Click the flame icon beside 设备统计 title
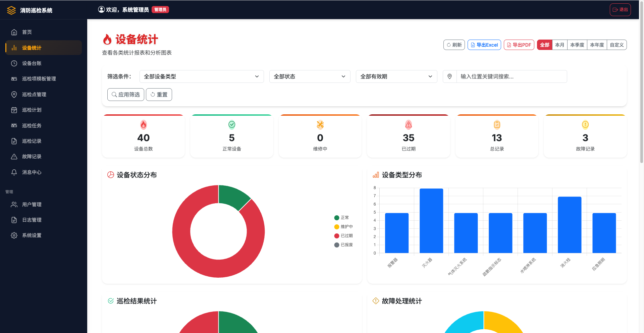This screenshot has width=644, height=333. [x=107, y=40]
